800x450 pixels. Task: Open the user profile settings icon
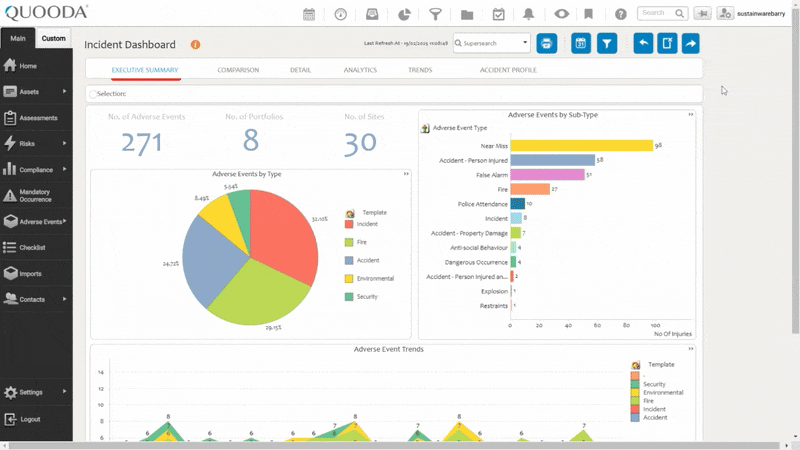click(725, 13)
